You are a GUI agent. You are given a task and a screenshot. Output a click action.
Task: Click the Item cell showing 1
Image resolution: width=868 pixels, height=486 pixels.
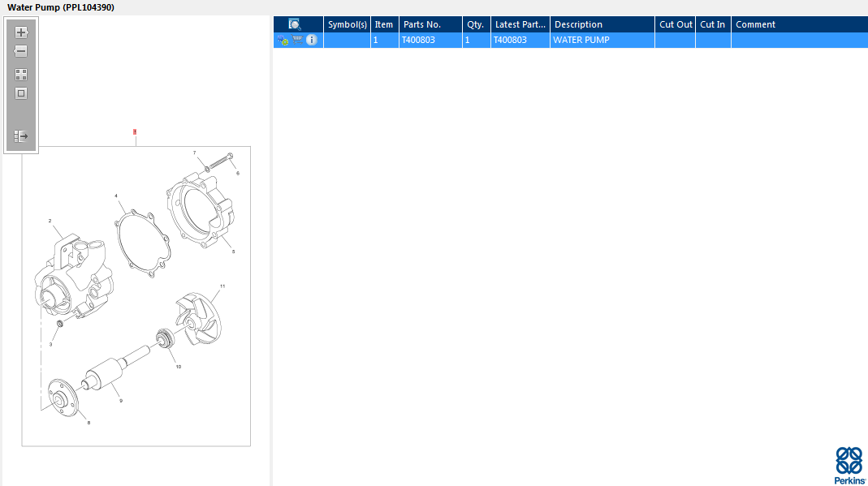tap(384, 40)
